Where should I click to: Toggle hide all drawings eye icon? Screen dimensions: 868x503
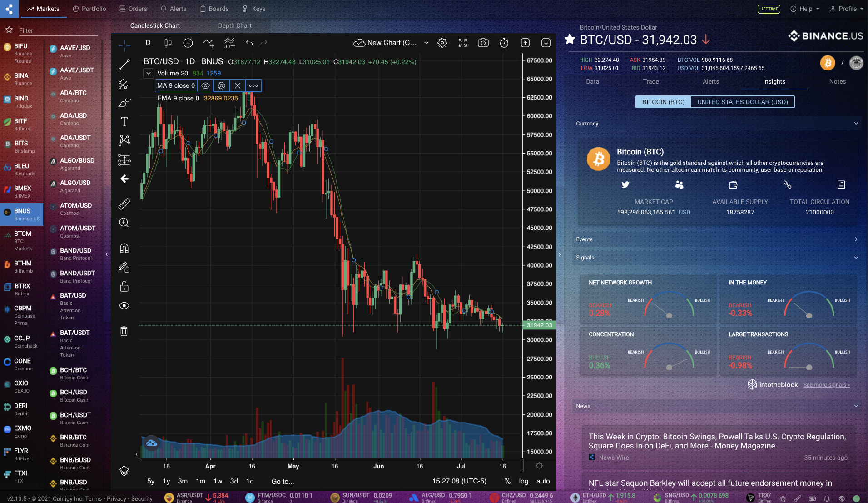124,305
